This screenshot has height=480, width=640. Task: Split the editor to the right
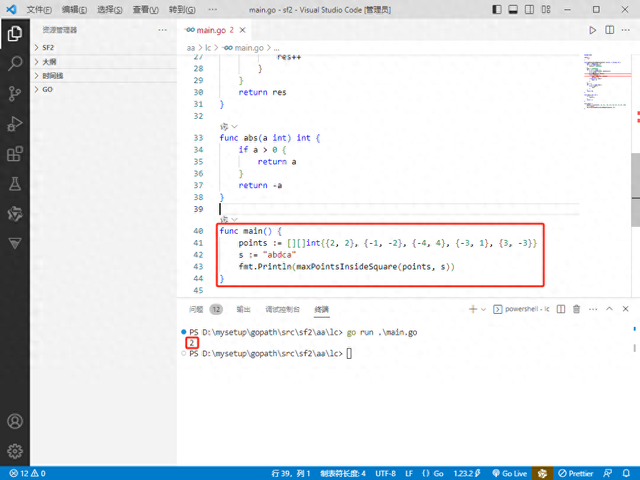coord(609,30)
